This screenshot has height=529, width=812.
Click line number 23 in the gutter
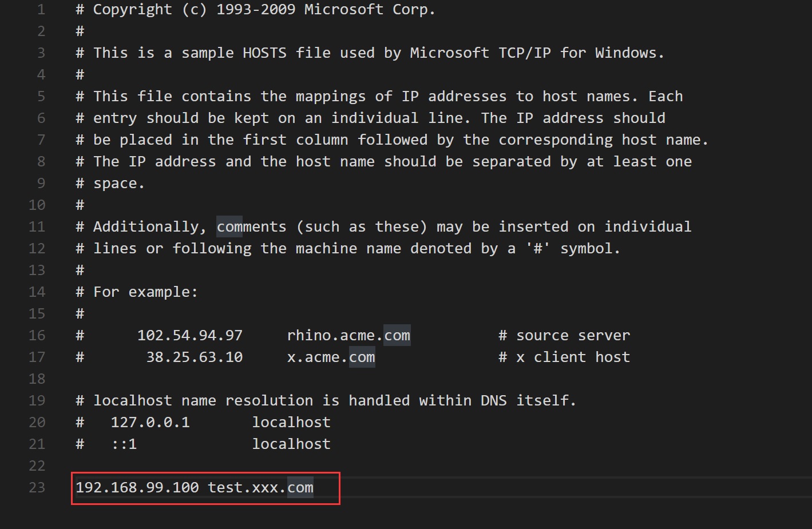coord(37,487)
